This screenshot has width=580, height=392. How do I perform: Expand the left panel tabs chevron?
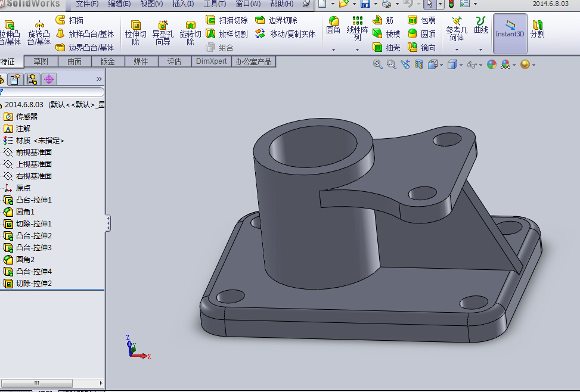point(99,79)
